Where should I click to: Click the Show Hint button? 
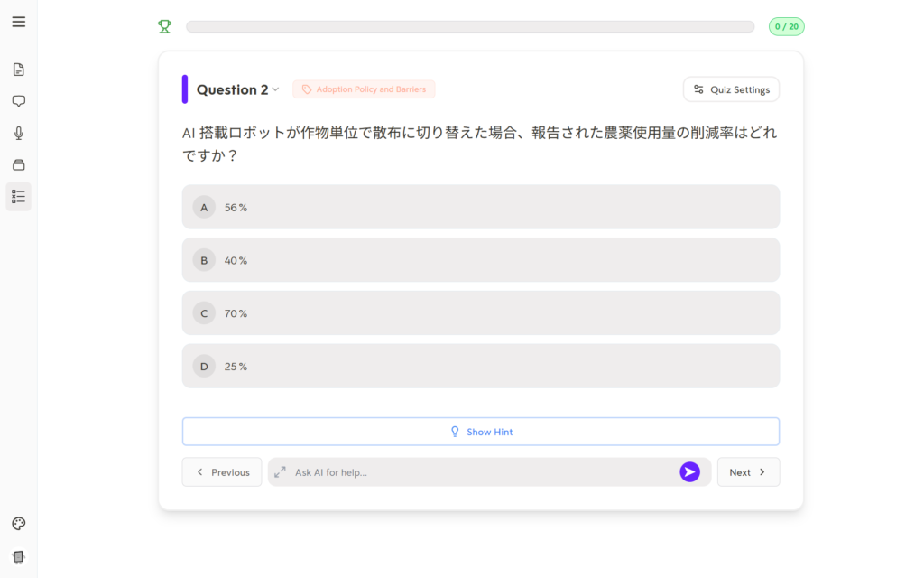point(480,432)
